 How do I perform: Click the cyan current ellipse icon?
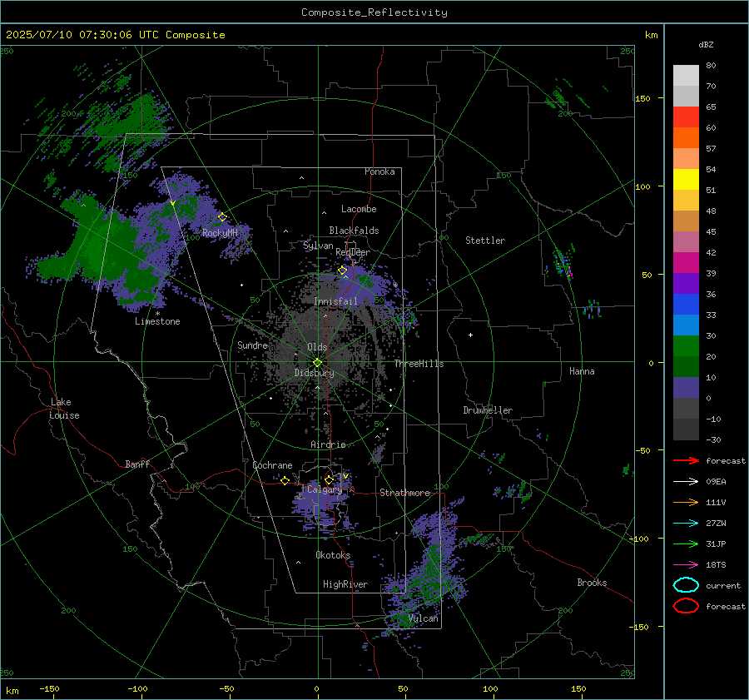(x=686, y=585)
